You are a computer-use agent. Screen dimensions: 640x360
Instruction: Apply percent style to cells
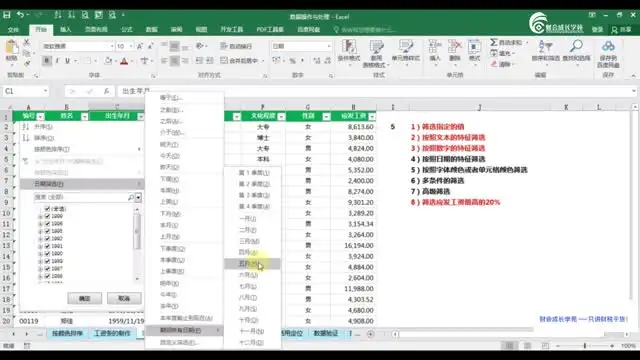(x=292, y=61)
